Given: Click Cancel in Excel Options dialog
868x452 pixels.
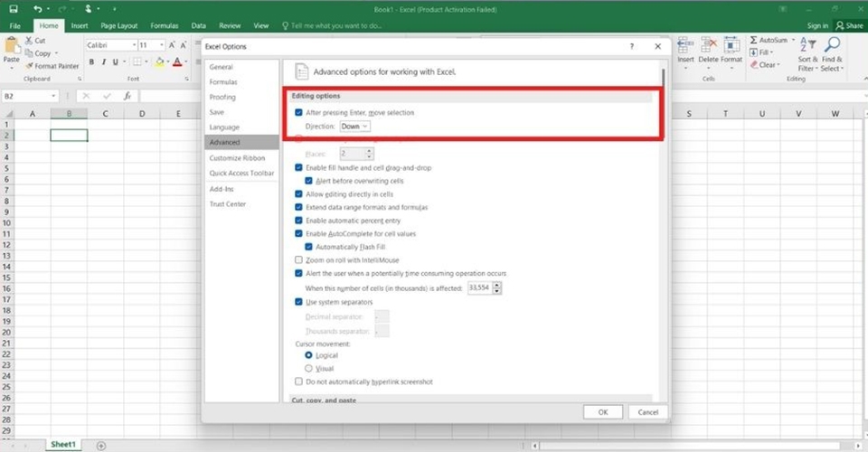Looking at the screenshot, I should coord(647,412).
